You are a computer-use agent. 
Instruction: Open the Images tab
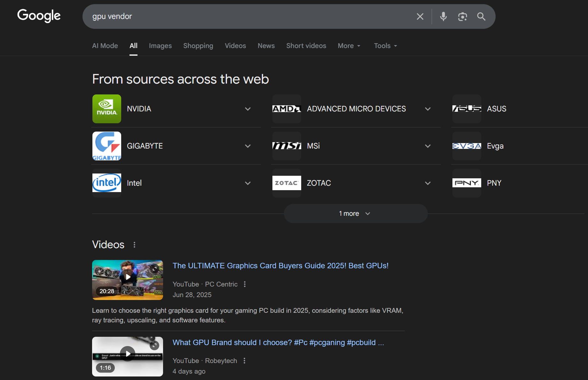(160, 46)
